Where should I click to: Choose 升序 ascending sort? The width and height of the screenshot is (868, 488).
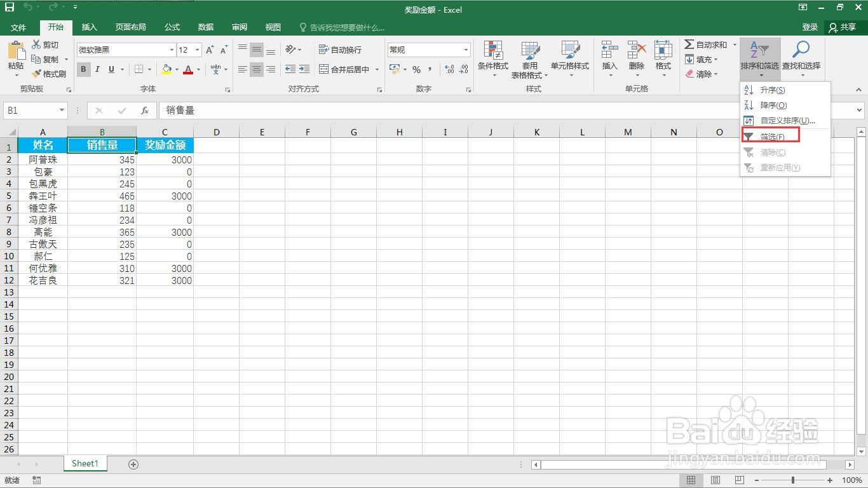(x=785, y=90)
